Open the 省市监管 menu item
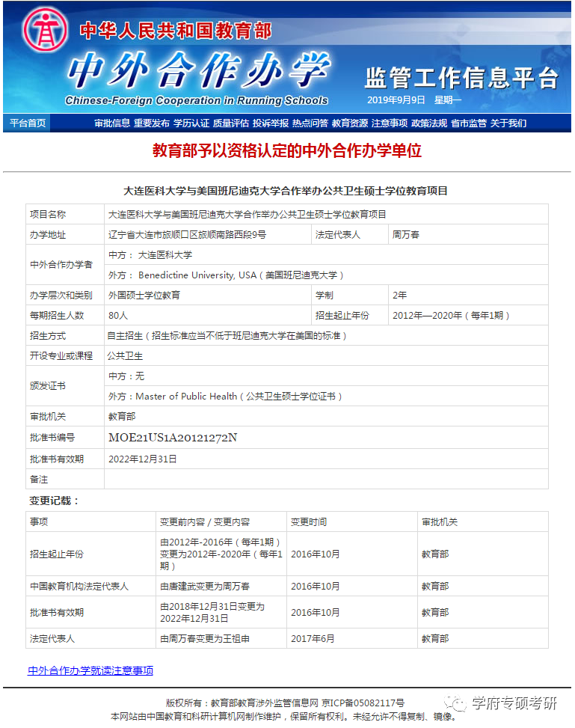Screen dimensions: 575x728 coord(469,123)
